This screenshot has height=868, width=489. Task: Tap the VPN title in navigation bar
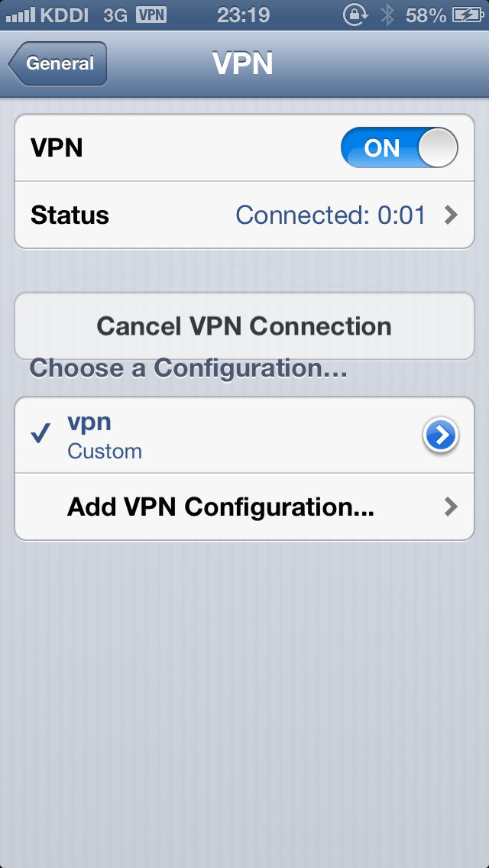click(242, 63)
